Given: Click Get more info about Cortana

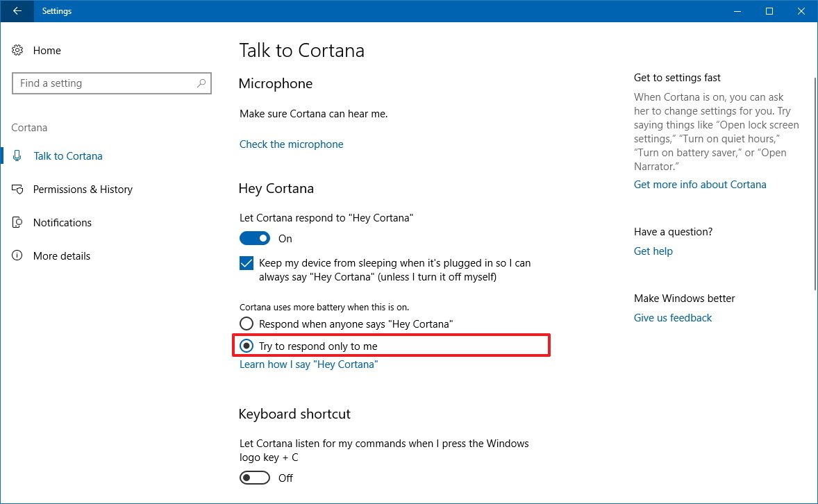Looking at the screenshot, I should tap(700, 185).
